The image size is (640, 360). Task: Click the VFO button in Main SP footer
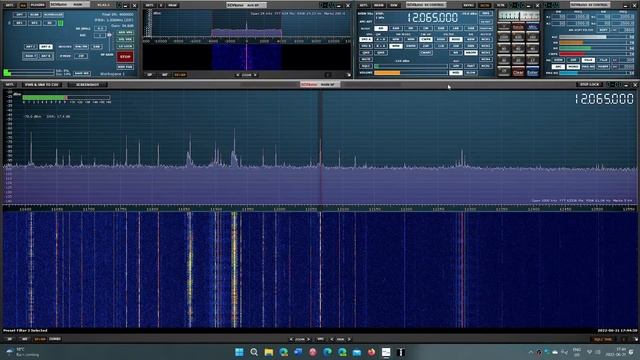(320, 339)
